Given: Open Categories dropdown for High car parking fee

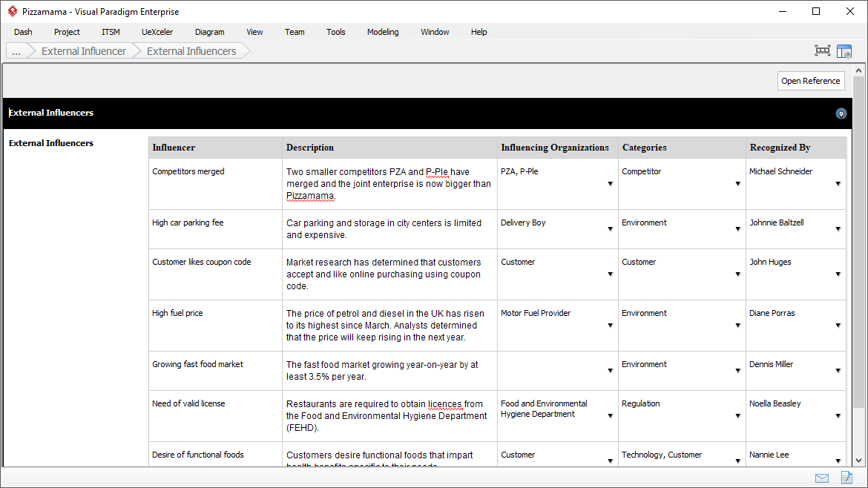Looking at the screenshot, I should click(737, 229).
